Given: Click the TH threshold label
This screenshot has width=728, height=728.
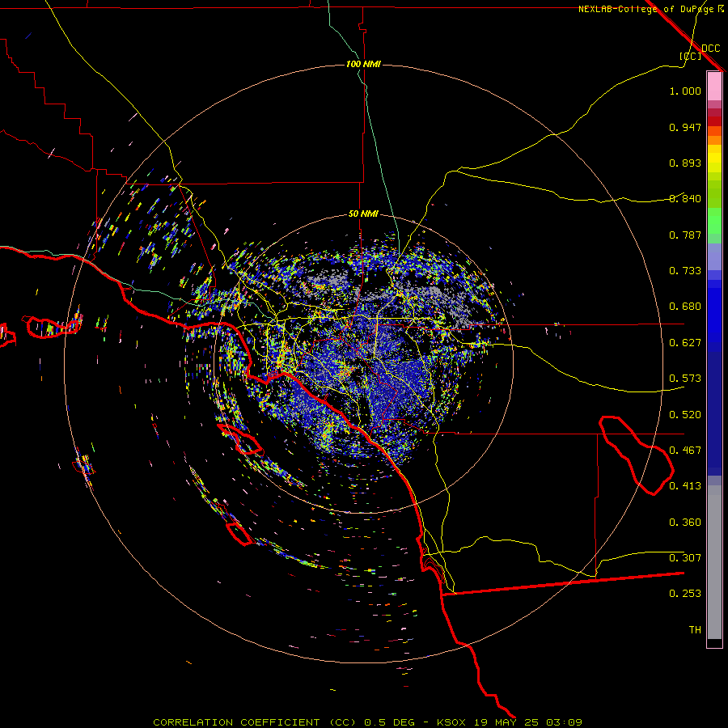Looking at the screenshot, I should tap(695, 630).
